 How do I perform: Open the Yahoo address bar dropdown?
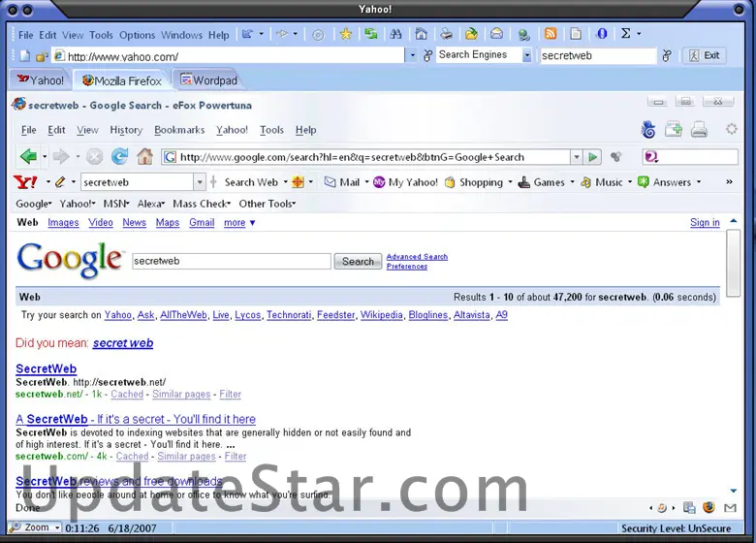click(x=412, y=56)
